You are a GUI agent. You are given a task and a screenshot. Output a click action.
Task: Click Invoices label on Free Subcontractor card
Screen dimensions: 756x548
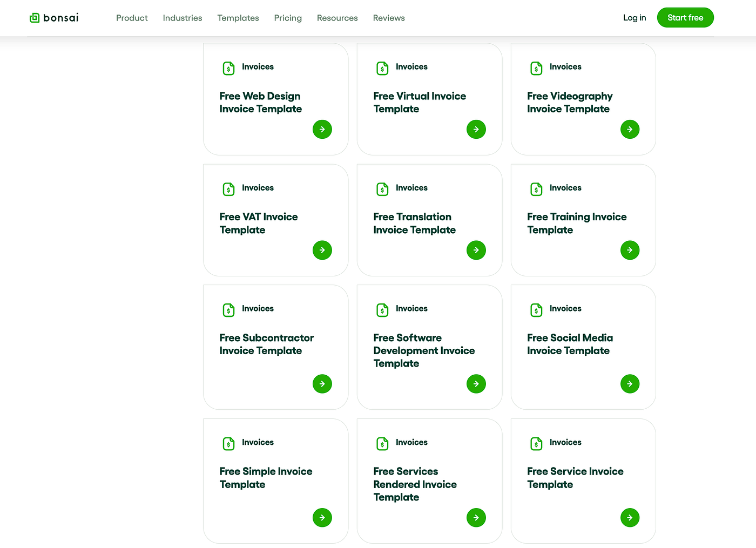pos(258,309)
